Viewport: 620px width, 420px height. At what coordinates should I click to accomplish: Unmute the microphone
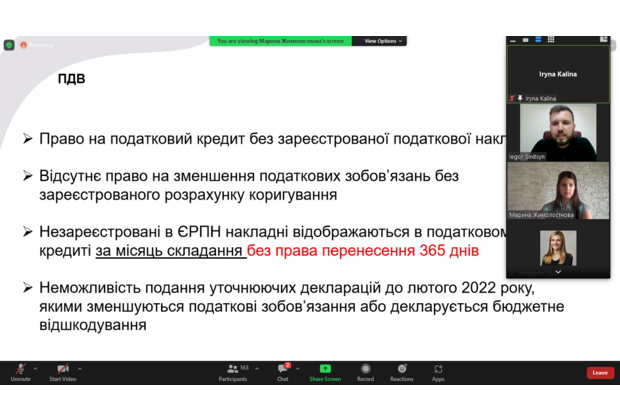[20, 370]
